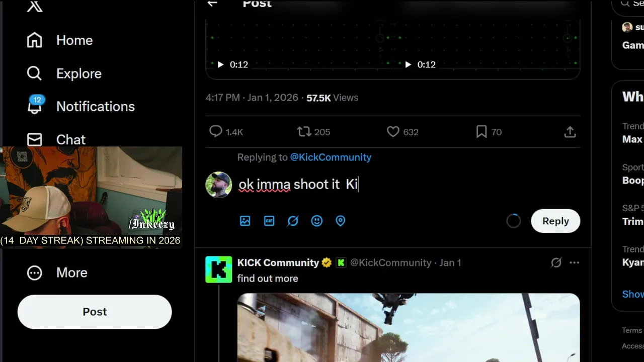Click the character count progress circle
Screen dimensions: 644x362
coord(514,221)
